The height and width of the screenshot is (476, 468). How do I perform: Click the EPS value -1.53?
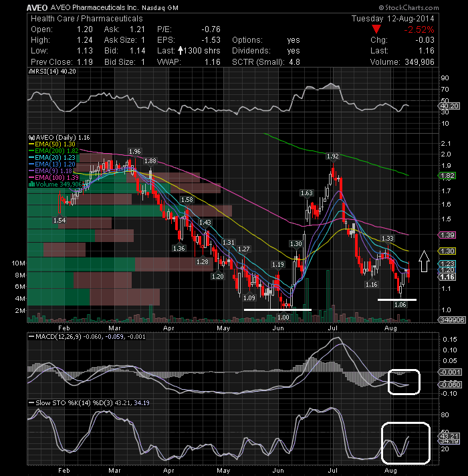[x=211, y=40]
